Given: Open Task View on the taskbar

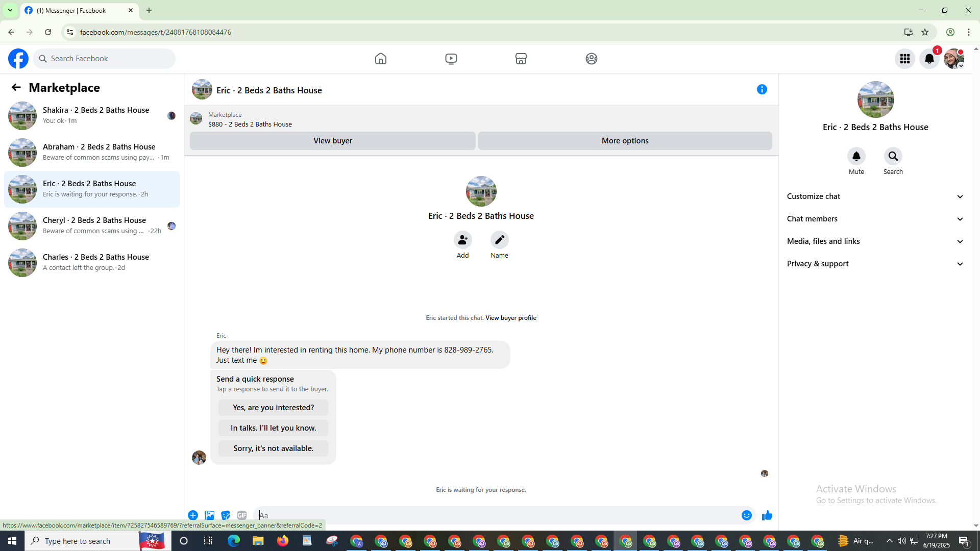Looking at the screenshot, I should pyautogui.click(x=208, y=541).
